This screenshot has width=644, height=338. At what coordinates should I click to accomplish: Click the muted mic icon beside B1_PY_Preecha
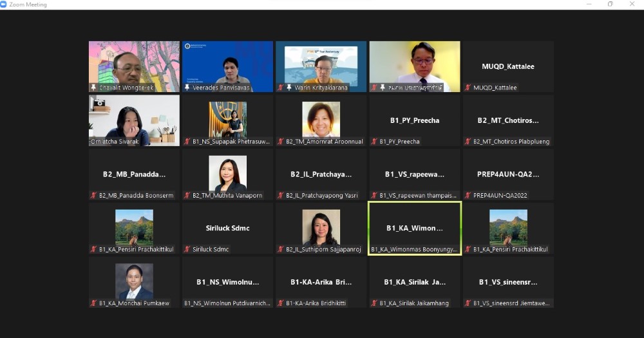pyautogui.click(x=374, y=142)
